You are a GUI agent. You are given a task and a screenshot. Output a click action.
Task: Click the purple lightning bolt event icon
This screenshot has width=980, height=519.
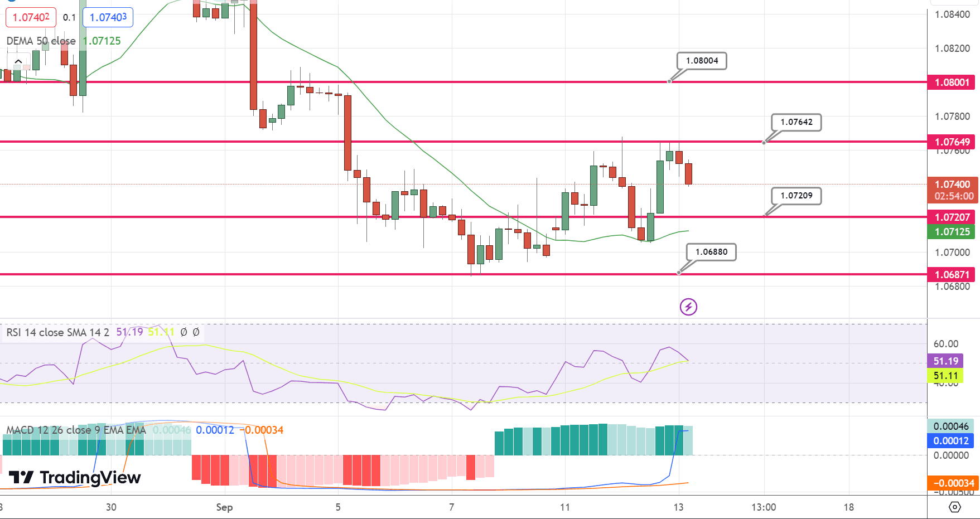[689, 307]
